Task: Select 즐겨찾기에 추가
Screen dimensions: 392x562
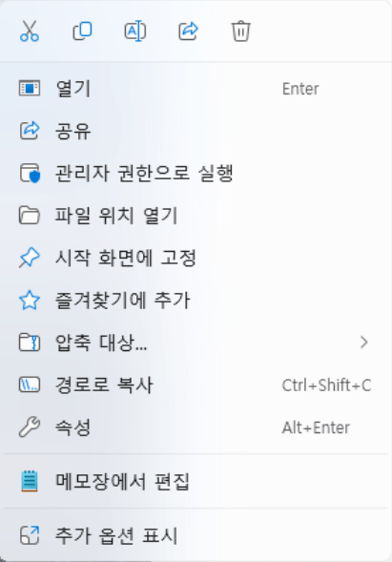Action: click(x=196, y=300)
